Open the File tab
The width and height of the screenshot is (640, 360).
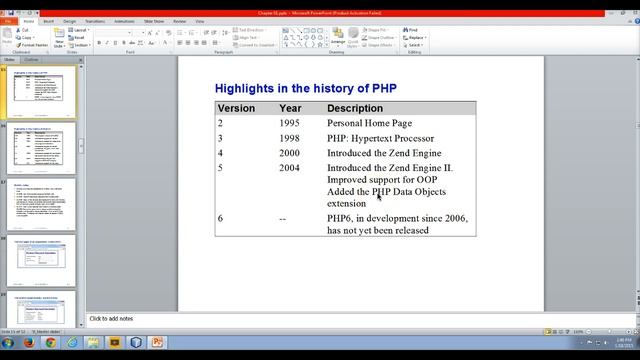click(x=9, y=21)
